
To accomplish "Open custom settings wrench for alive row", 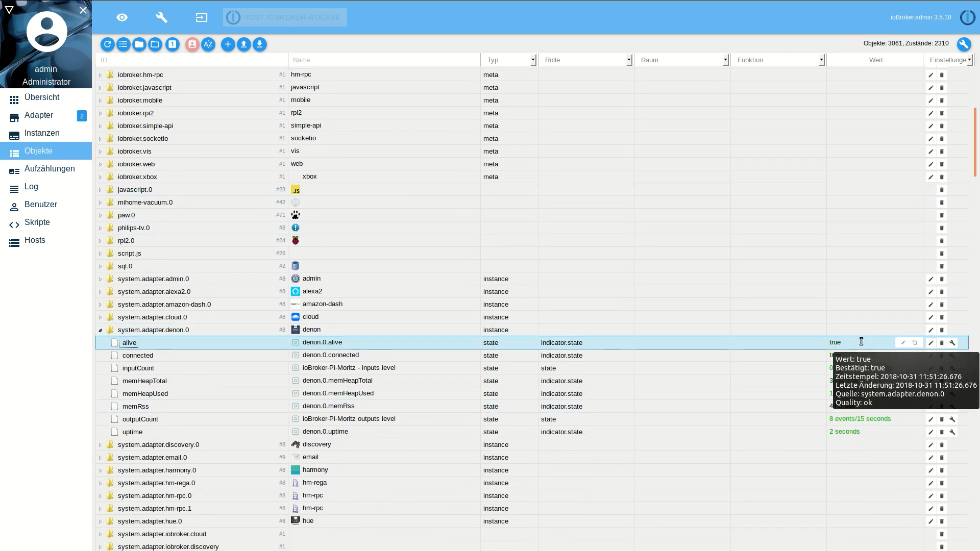I will coord(952,343).
